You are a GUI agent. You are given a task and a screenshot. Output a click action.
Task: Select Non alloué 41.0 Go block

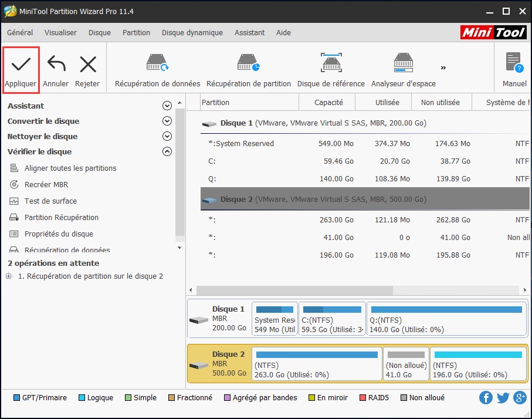(x=406, y=364)
